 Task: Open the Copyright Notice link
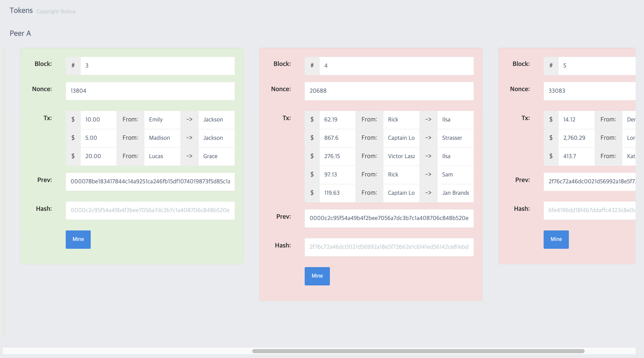pyautogui.click(x=56, y=11)
